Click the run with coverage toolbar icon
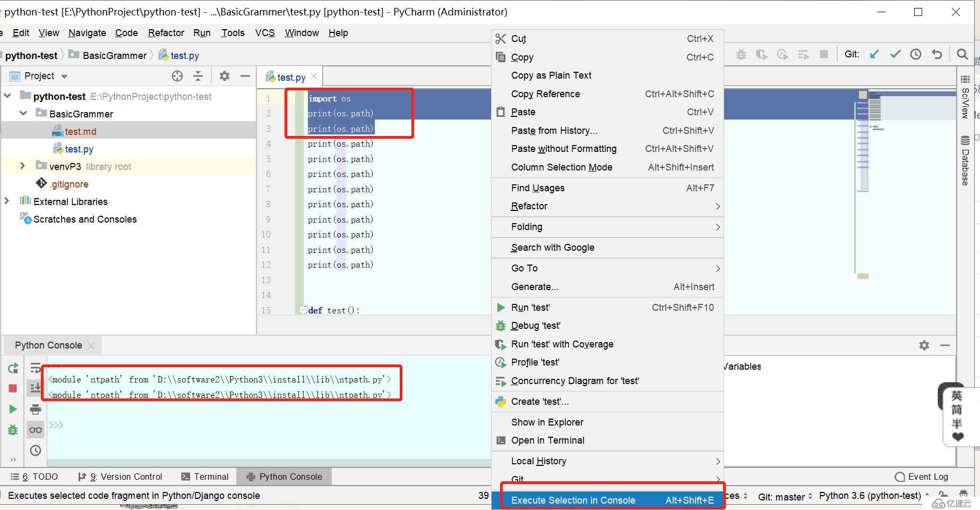980x510 pixels. pos(762,54)
